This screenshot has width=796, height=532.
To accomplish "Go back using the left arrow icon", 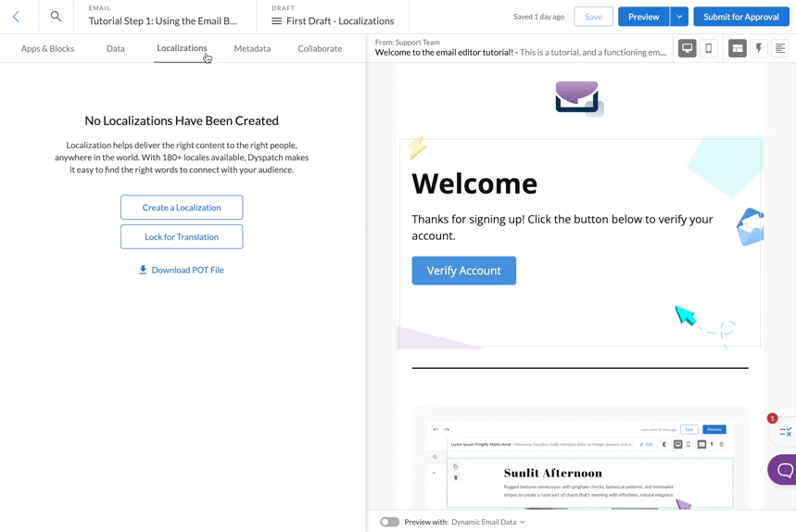I will tap(16, 17).
